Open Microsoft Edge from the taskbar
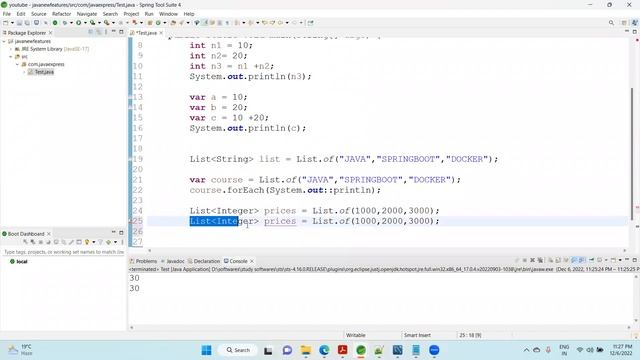The height and width of the screenshot is (360, 640). (324, 350)
